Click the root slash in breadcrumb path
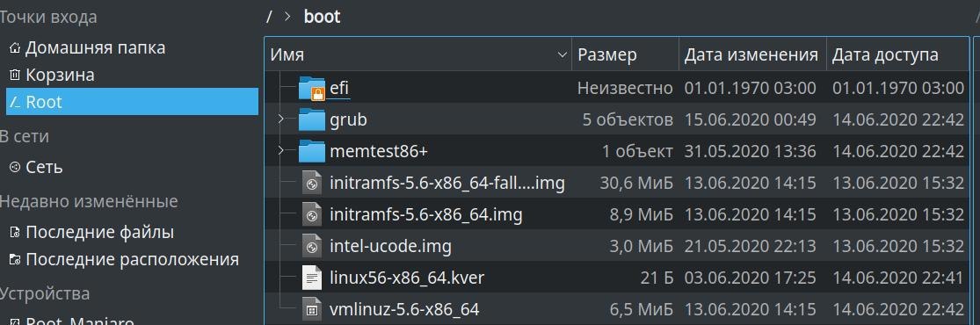Viewport: 980px width, 325px height. click(269, 16)
